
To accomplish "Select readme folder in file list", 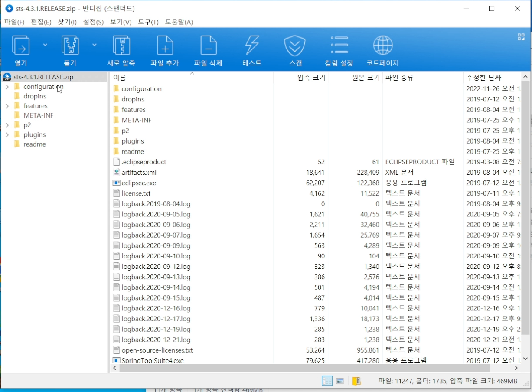I will tap(133, 151).
